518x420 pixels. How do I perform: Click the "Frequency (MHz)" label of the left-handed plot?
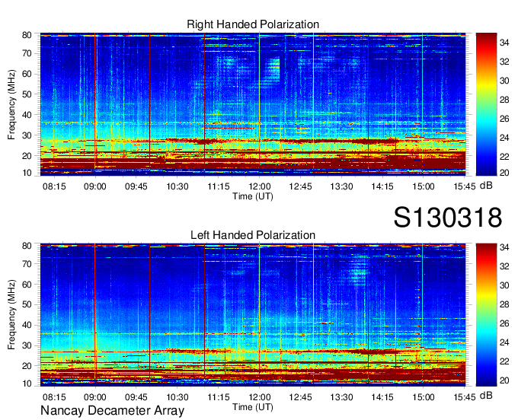[11, 315]
